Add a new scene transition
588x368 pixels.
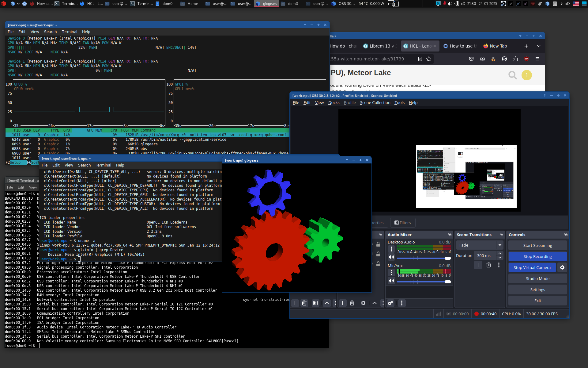pyautogui.click(x=478, y=265)
